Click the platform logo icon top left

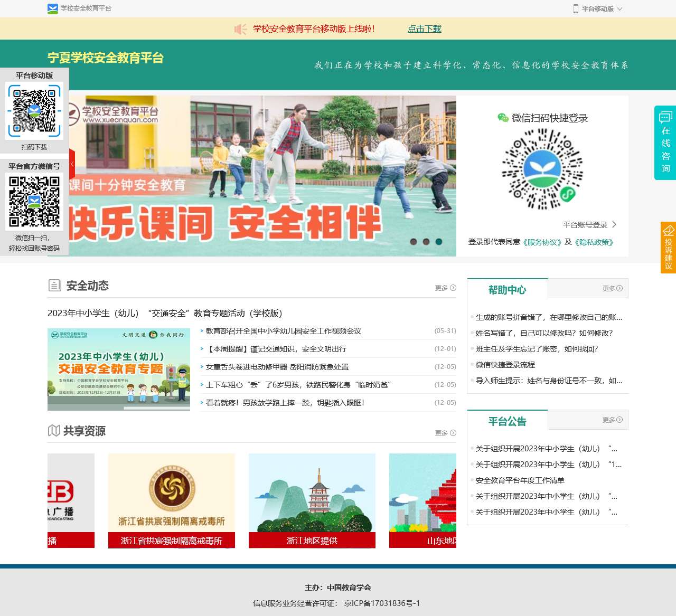point(51,8)
